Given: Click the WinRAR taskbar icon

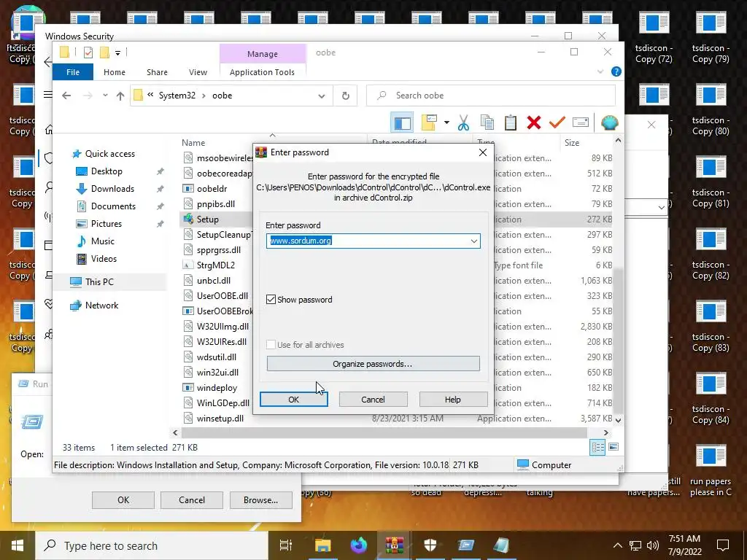Looking at the screenshot, I should tap(395, 545).
